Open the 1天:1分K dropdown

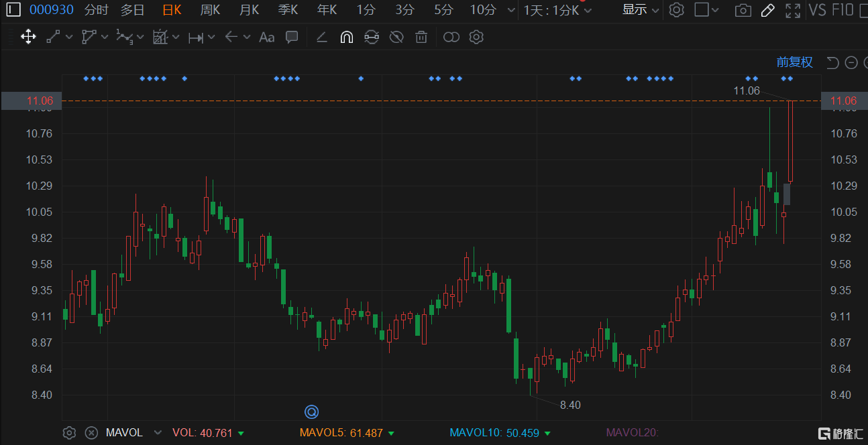pyautogui.click(x=558, y=10)
